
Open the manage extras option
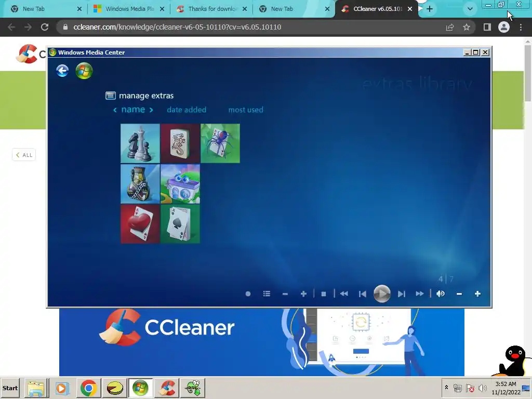click(x=140, y=96)
